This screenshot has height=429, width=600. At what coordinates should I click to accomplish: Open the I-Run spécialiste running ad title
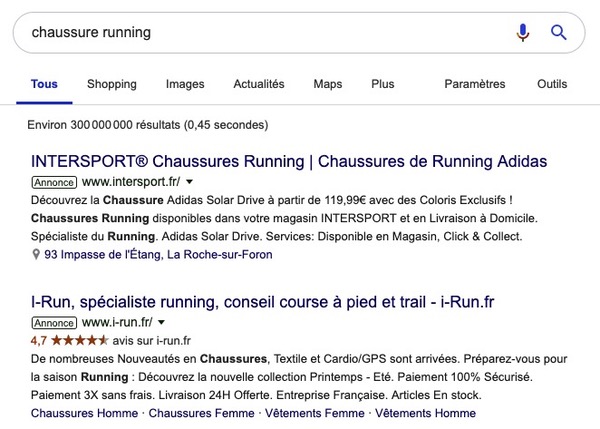262,302
